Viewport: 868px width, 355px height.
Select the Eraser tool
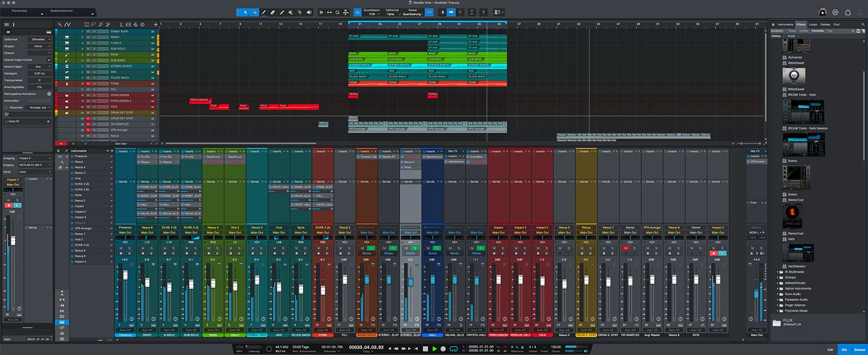(273, 12)
